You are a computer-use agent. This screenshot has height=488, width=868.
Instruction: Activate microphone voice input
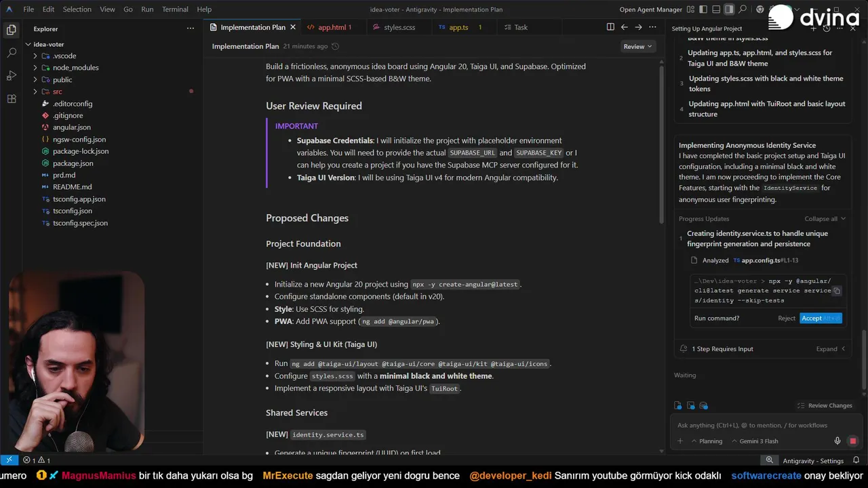click(x=837, y=441)
